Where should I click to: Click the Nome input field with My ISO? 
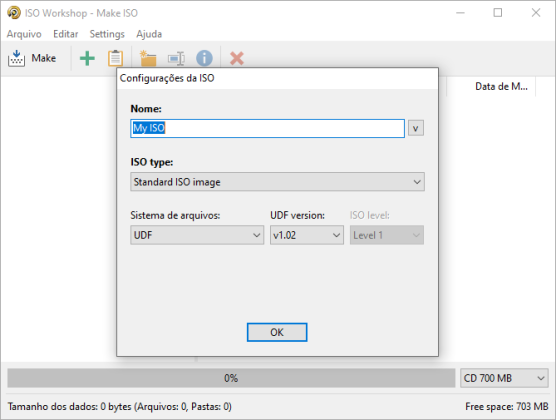tap(267, 128)
